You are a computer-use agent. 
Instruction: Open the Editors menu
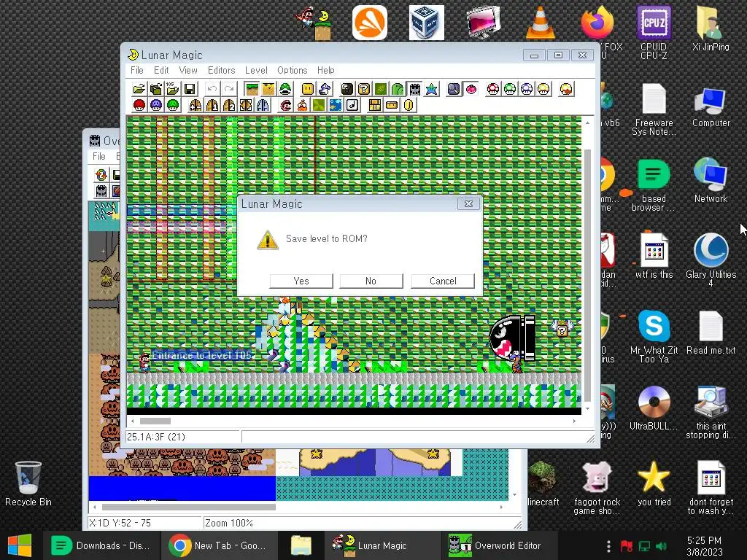coord(222,70)
